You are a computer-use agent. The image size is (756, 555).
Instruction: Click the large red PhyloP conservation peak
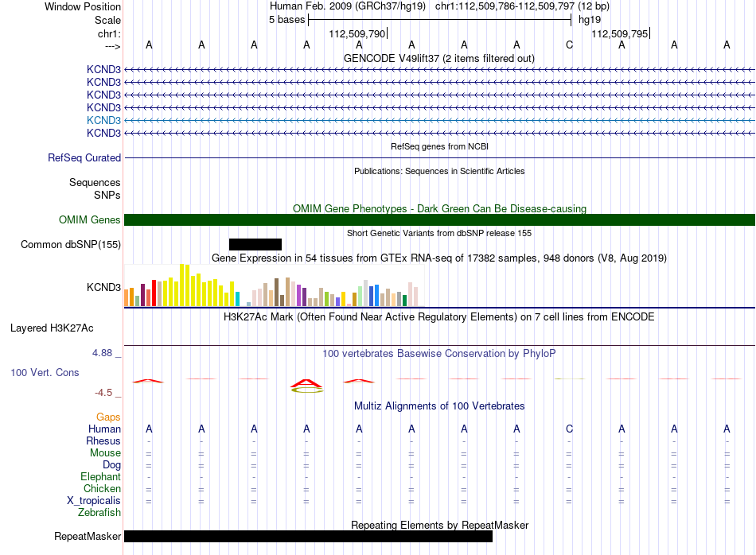[x=306, y=383]
